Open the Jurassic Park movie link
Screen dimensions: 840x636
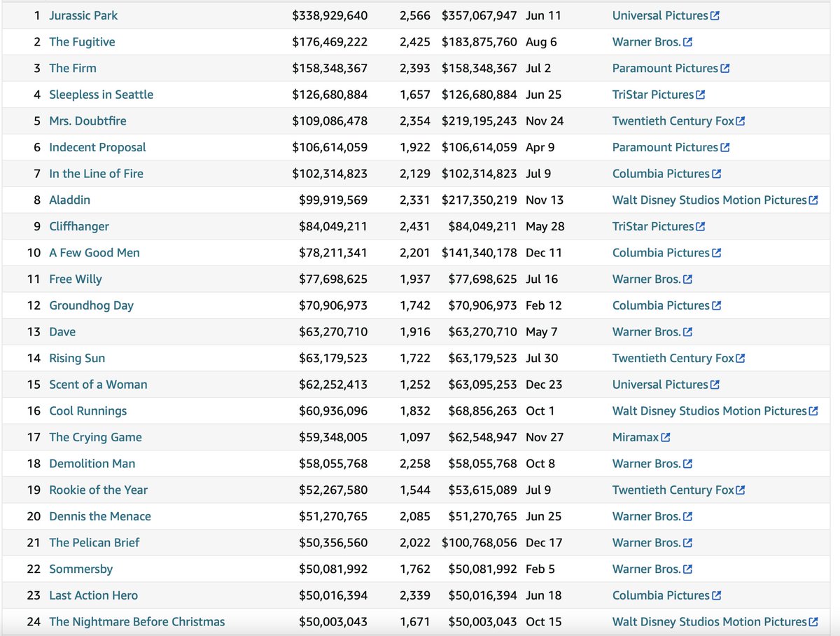coord(83,15)
